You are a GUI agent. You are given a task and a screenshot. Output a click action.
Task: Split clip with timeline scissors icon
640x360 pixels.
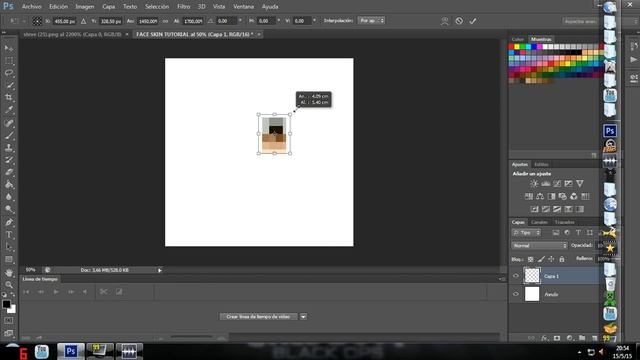(x=104, y=291)
